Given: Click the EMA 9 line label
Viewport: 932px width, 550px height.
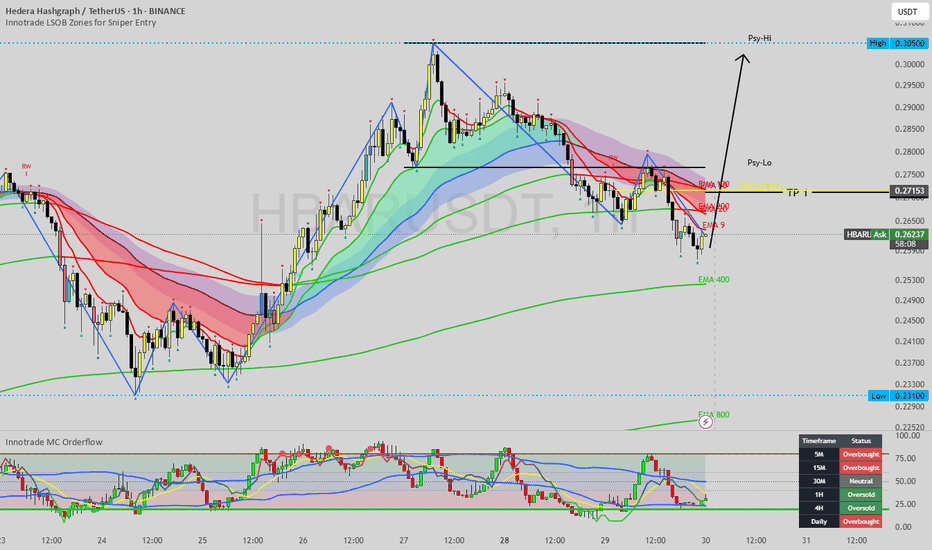Looking at the screenshot, I should click(713, 225).
